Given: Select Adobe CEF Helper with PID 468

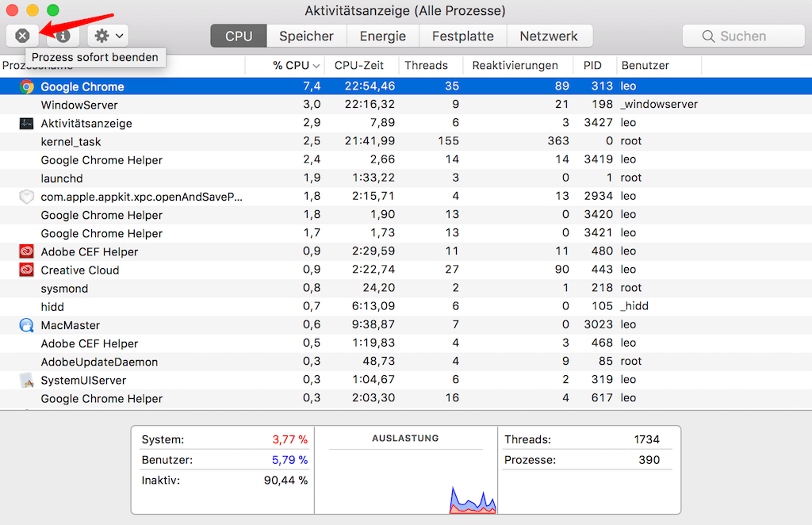Looking at the screenshot, I should point(90,343).
